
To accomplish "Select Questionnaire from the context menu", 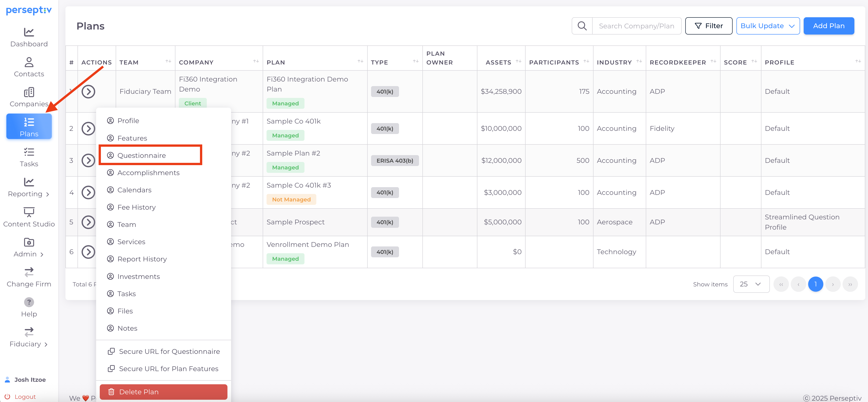I will click(x=142, y=155).
